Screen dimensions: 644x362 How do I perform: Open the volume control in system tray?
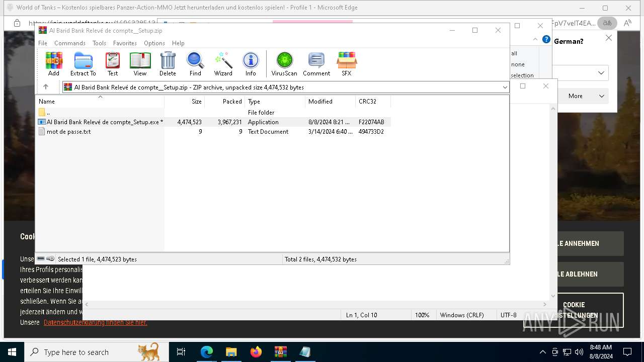579,352
